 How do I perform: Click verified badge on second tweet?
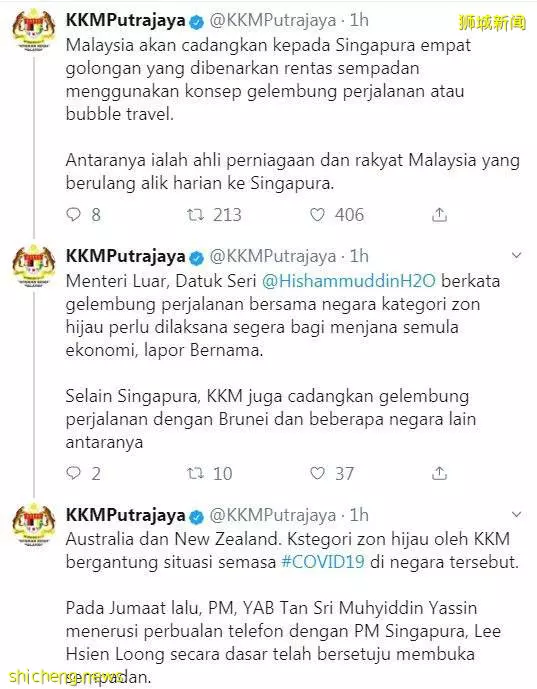[x=196, y=258]
